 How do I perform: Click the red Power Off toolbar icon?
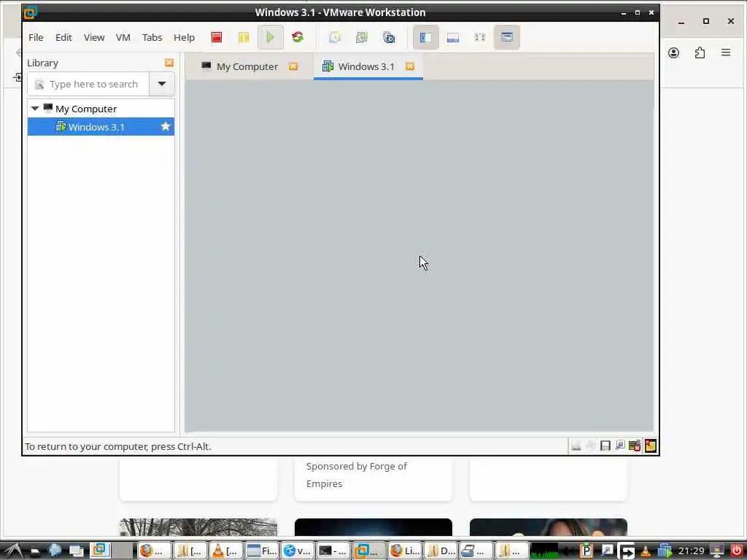pyautogui.click(x=216, y=37)
